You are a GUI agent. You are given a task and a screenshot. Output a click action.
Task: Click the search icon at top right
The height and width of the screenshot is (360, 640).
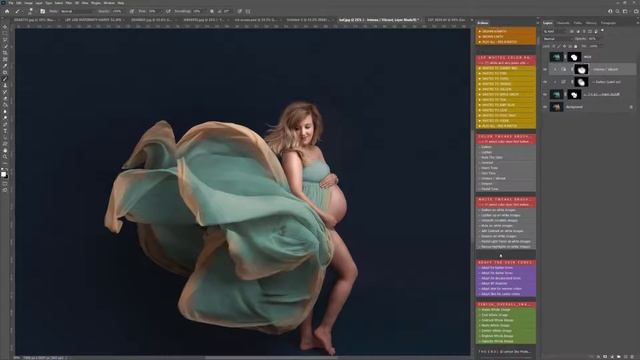coord(618,11)
